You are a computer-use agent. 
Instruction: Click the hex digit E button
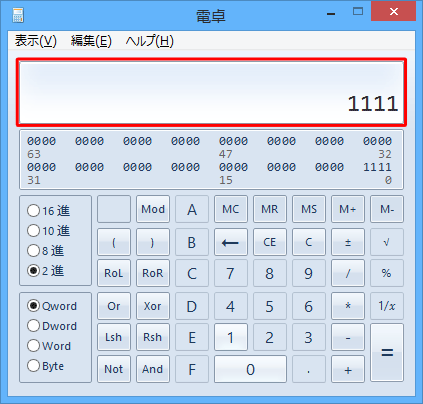click(192, 337)
